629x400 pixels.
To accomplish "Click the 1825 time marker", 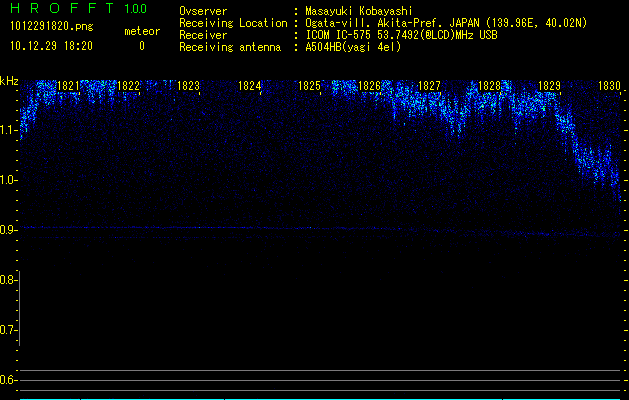I will [x=309, y=86].
